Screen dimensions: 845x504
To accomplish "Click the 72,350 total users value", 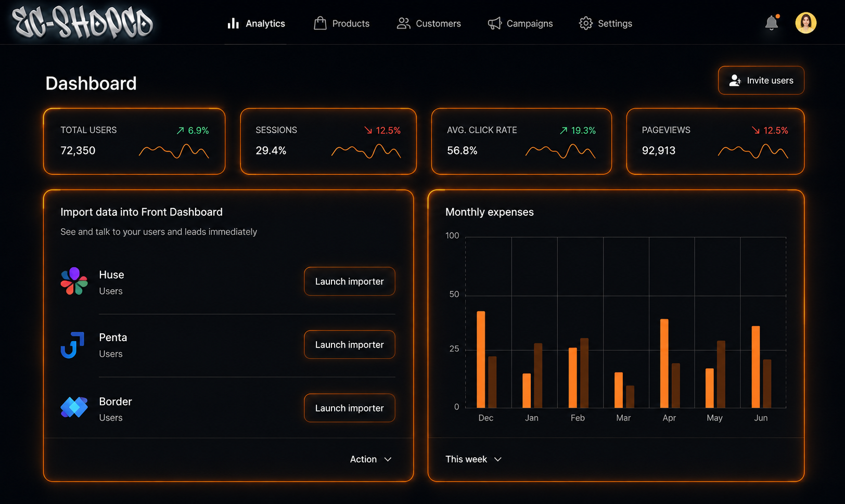I will (78, 150).
